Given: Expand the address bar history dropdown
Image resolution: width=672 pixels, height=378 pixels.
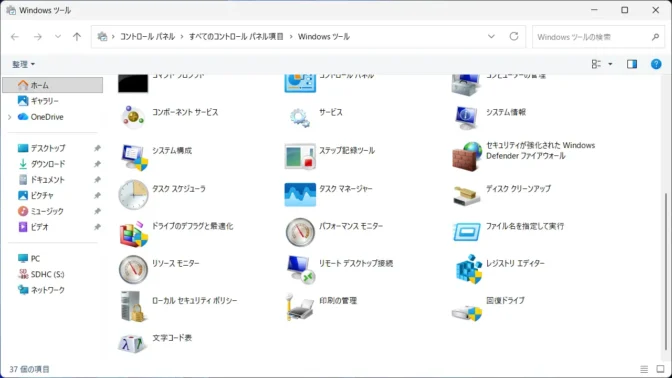Looking at the screenshot, I should (491, 36).
